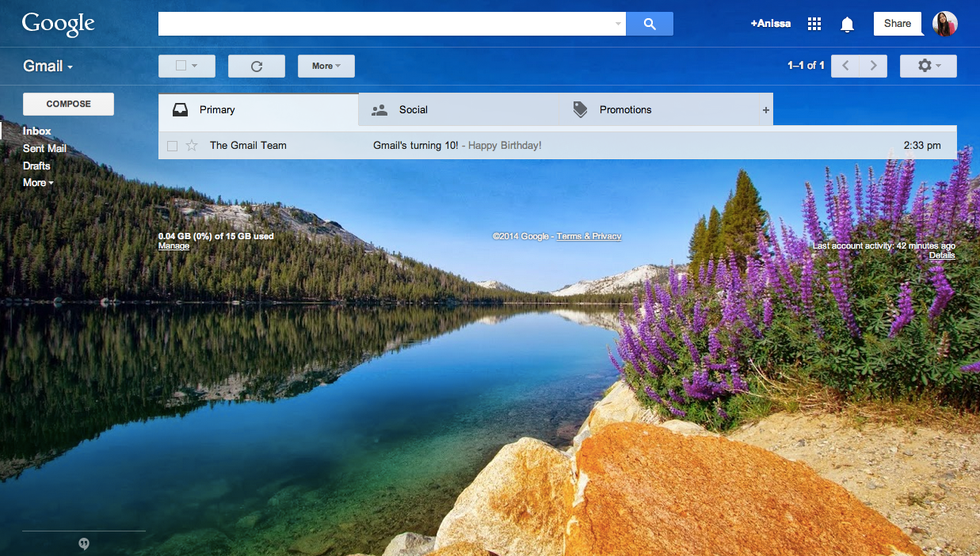Image resolution: width=980 pixels, height=556 pixels.
Task: Open Google notifications bell
Action: click(x=847, y=24)
